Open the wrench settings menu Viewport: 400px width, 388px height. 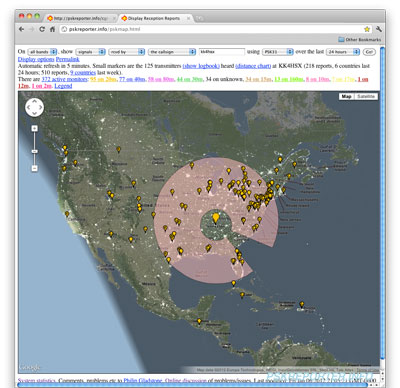(x=378, y=29)
